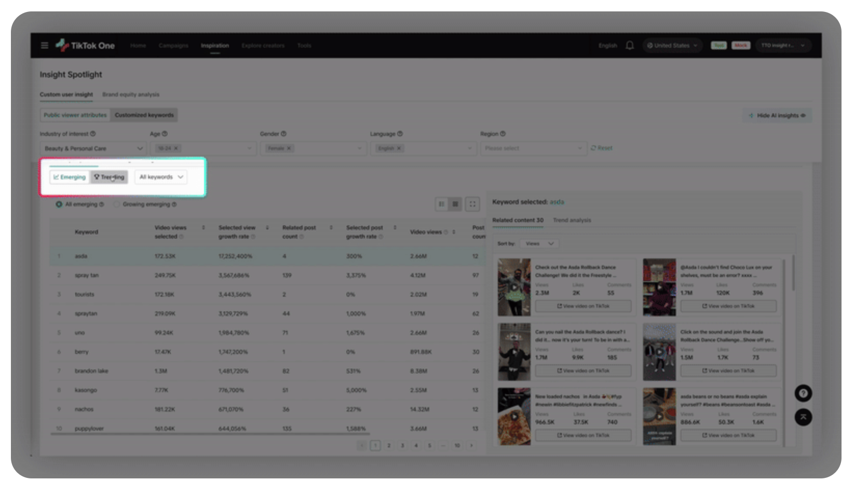
Task: Select the All emerging radio button
Action: 59,204
